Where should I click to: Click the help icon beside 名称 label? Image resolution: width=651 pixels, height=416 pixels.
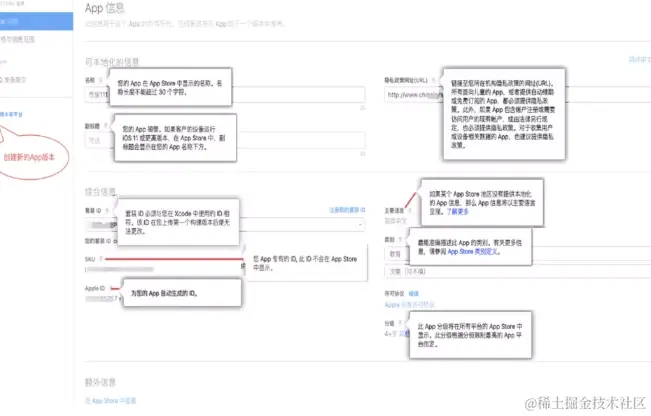pyautogui.click(x=101, y=80)
